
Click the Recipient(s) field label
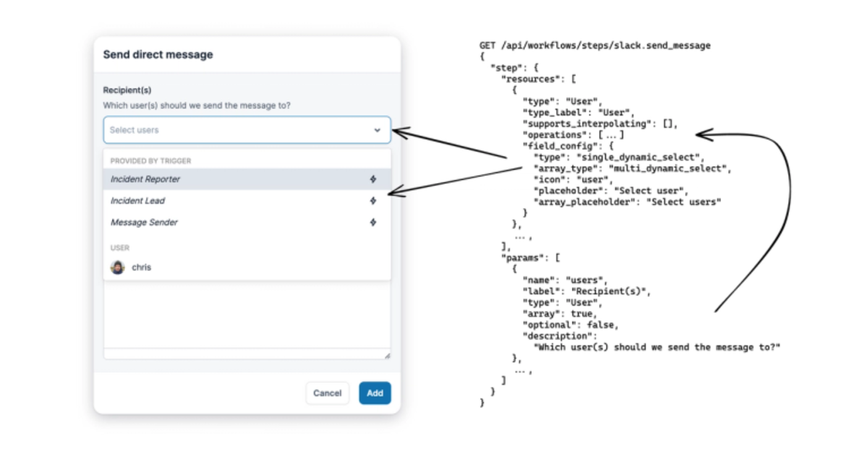tap(127, 90)
